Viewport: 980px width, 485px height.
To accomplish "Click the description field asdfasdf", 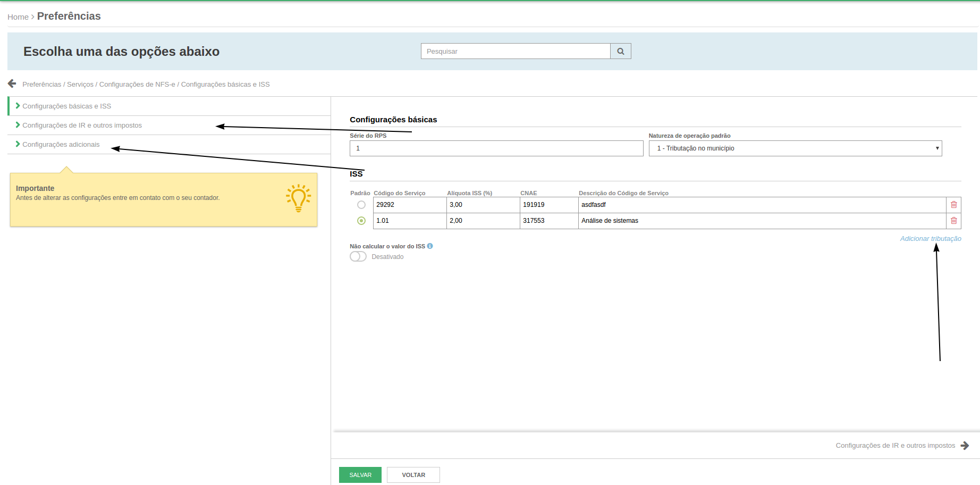I will [x=762, y=205].
